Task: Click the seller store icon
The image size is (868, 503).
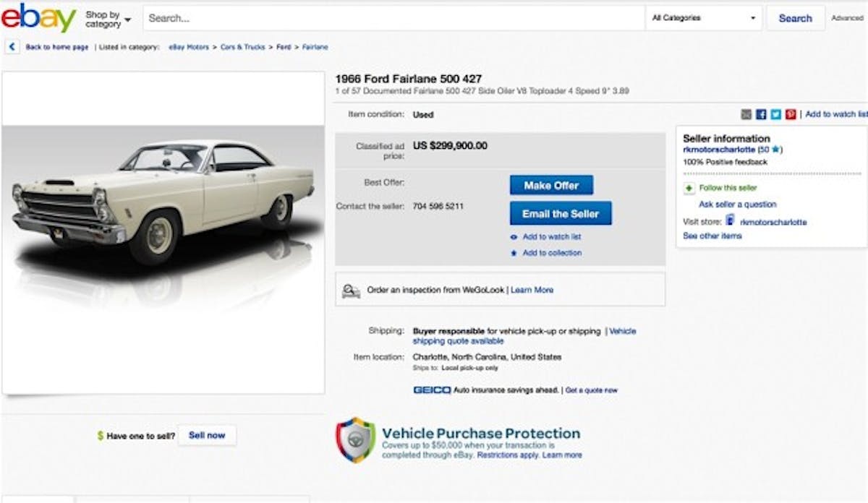Action: pos(730,220)
